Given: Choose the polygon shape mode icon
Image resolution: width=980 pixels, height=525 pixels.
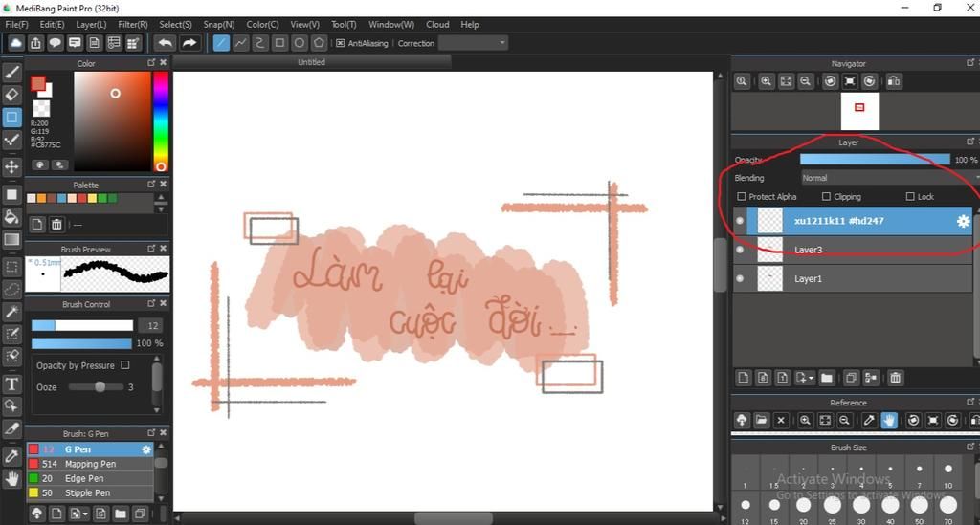Looking at the screenshot, I should pyautogui.click(x=319, y=43).
